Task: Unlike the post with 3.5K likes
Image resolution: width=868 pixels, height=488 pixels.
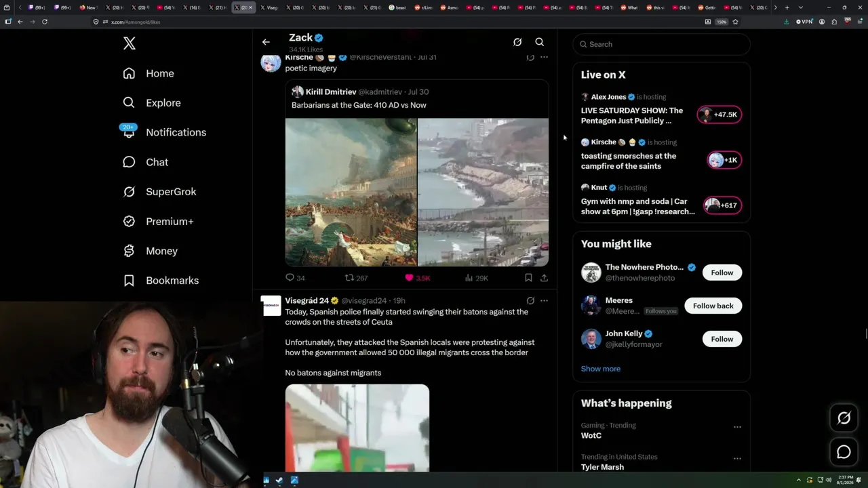Action: point(417,278)
